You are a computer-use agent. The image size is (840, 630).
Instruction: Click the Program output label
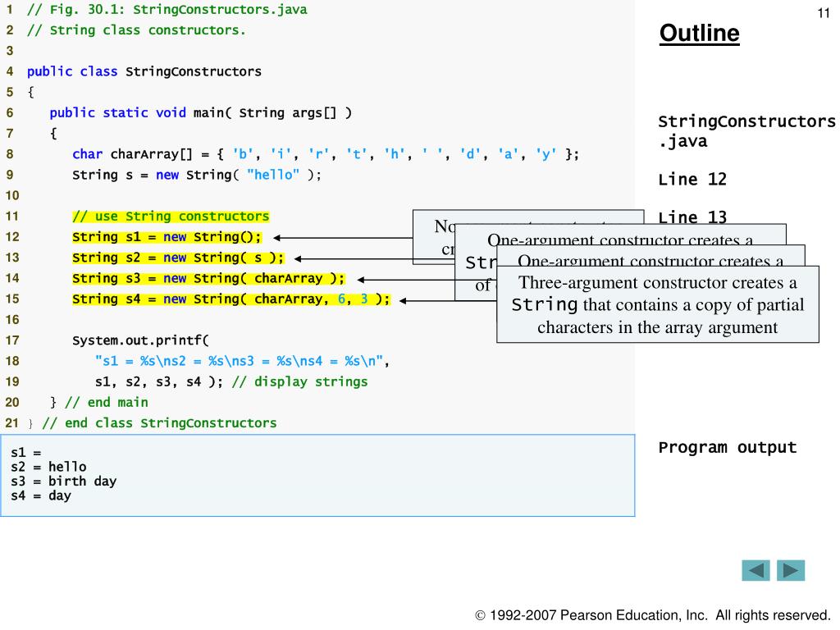click(x=727, y=447)
